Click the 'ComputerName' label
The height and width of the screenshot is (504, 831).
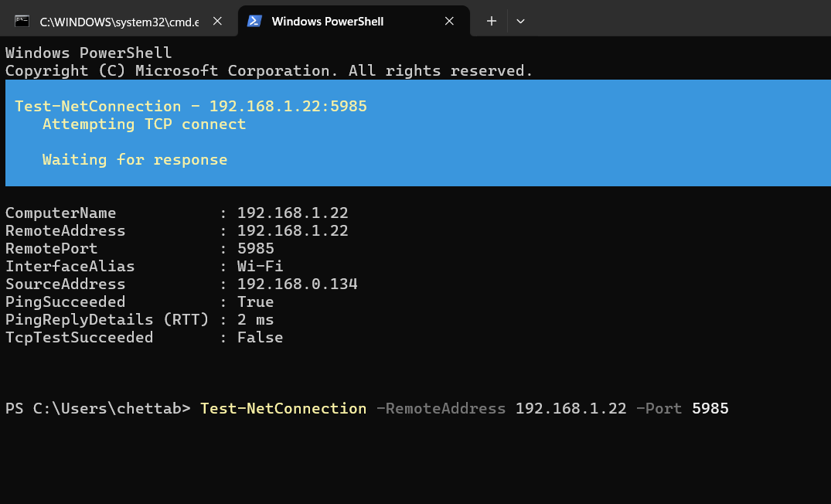[61, 213]
